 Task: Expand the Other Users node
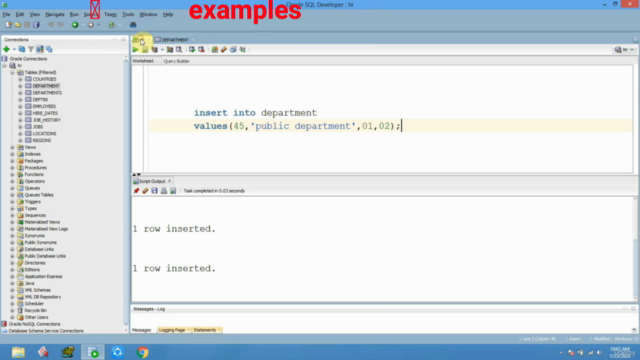click(x=13, y=317)
